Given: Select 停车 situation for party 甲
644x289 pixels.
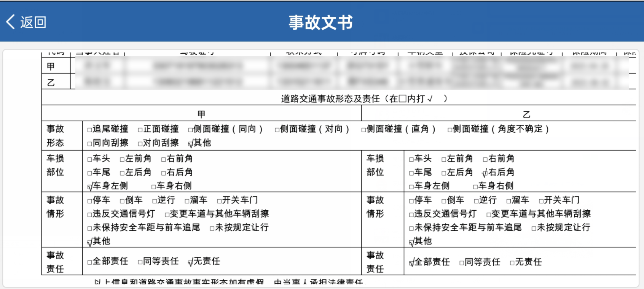Looking at the screenshot, I should (x=90, y=201).
